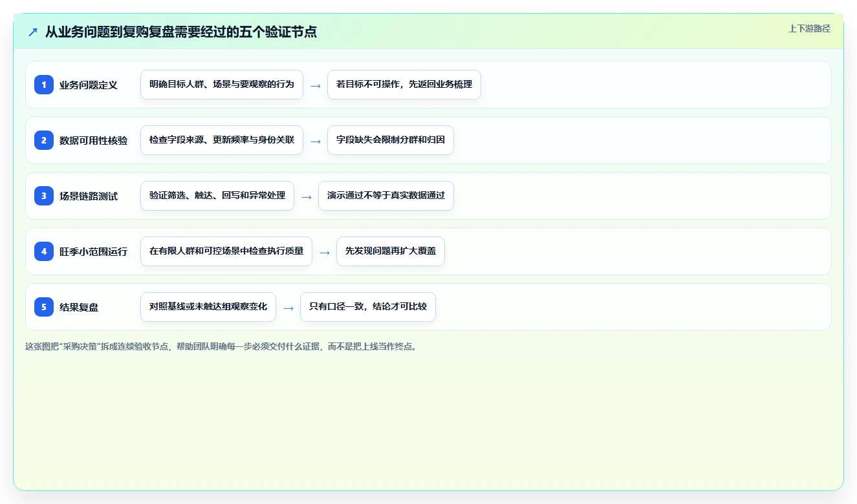Select the step 2 number badge
Screen dimensions: 857x504
(44, 140)
